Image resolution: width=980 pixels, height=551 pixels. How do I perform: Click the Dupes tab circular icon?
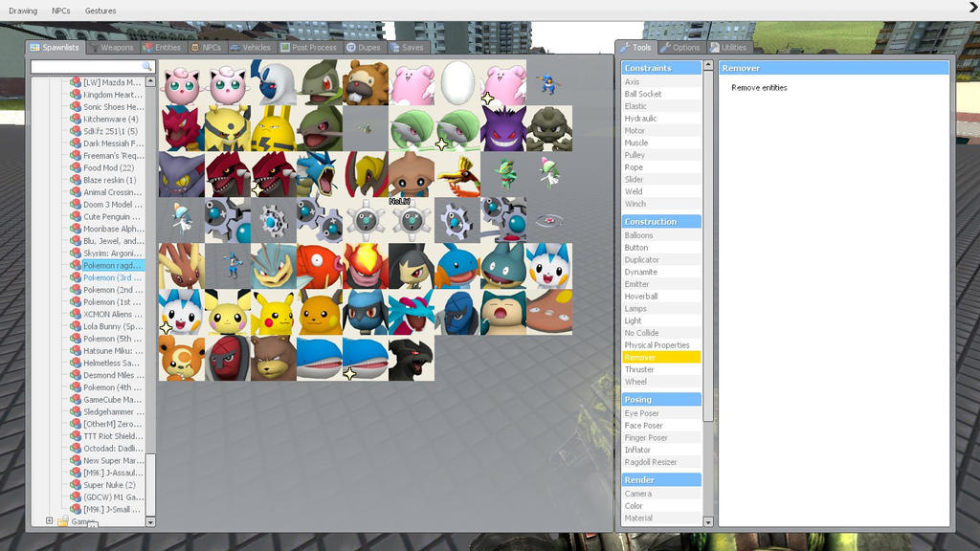(348, 46)
